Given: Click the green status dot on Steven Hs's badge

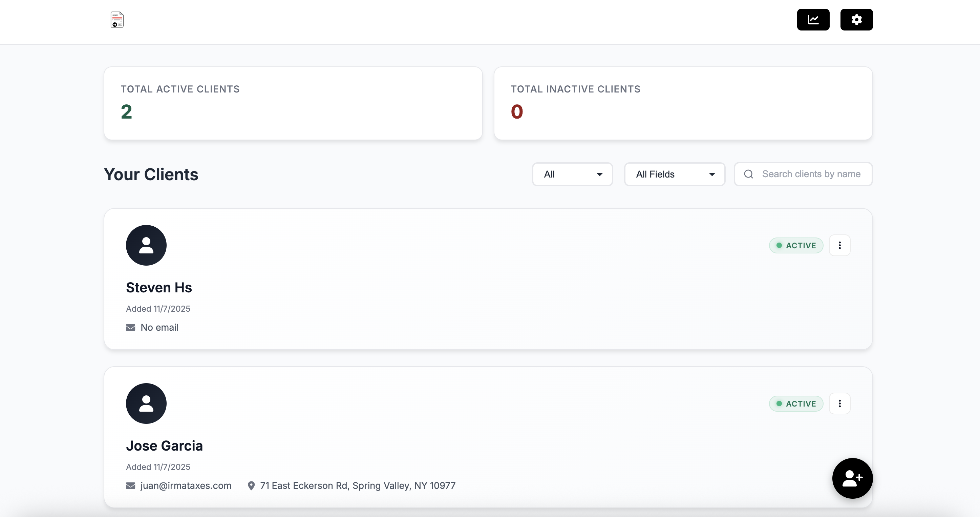Looking at the screenshot, I should [779, 245].
